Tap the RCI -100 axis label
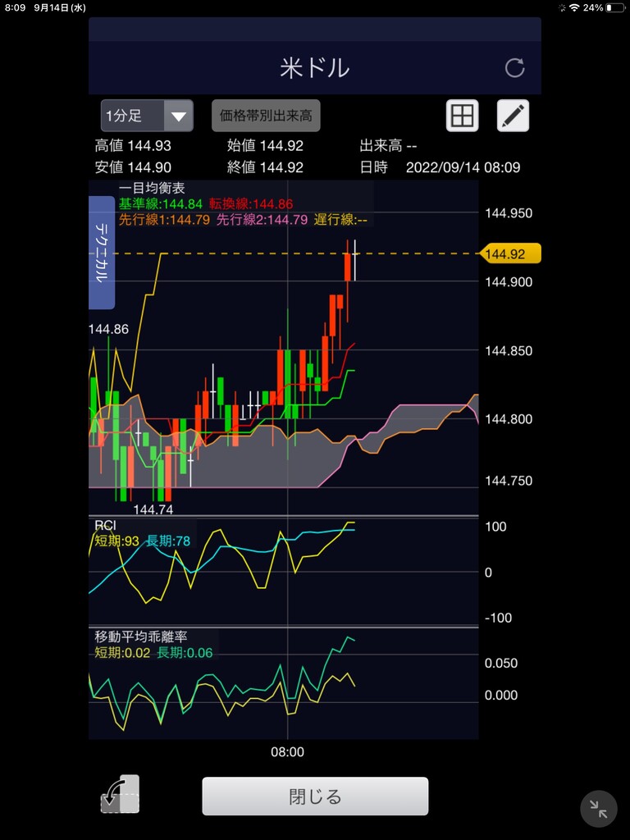Screen dimensions: 630x840 pos(498,618)
